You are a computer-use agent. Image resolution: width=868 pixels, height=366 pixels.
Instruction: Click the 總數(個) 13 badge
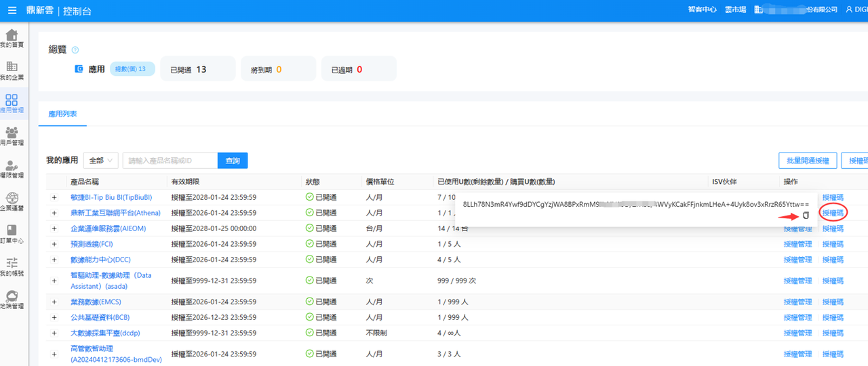click(x=132, y=69)
